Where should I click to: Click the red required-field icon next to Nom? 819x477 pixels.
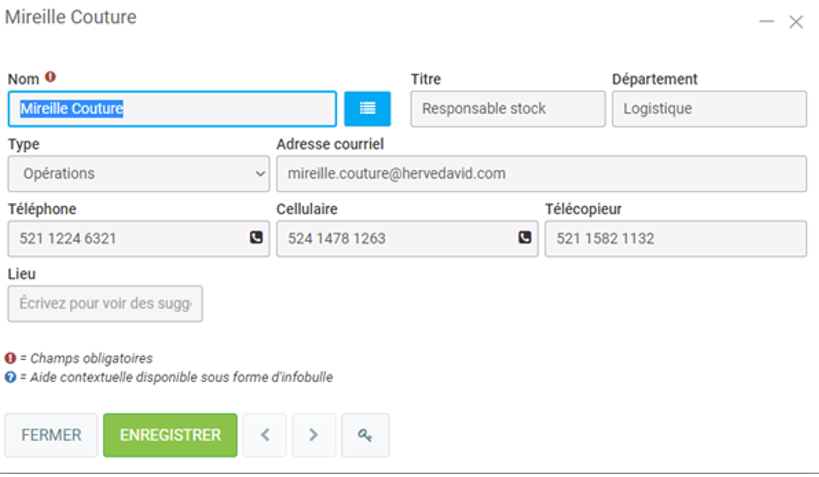(51, 78)
